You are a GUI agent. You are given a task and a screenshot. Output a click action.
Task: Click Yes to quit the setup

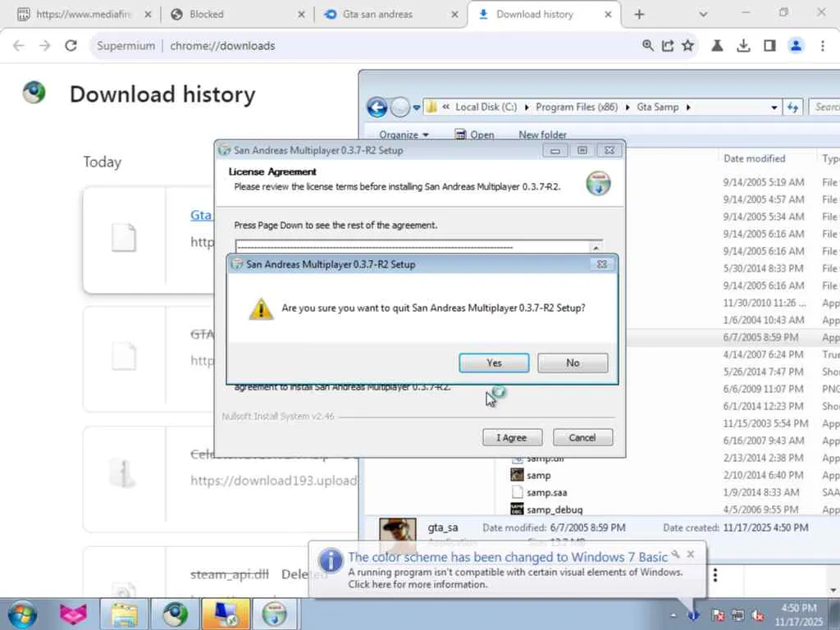point(494,363)
